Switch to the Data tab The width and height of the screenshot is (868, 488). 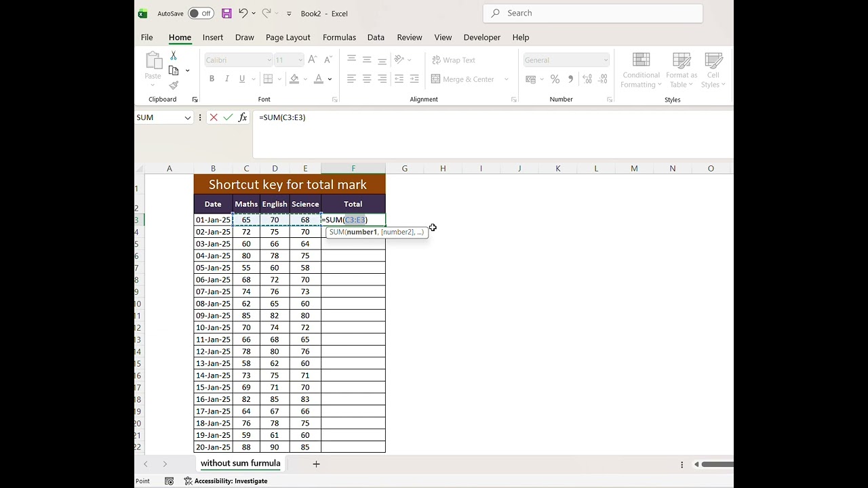(x=376, y=37)
